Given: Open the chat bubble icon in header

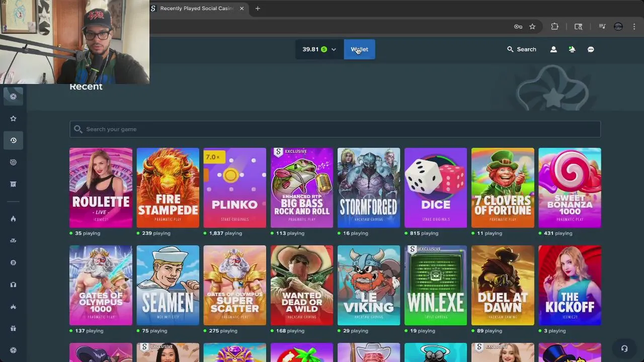Looking at the screenshot, I should pyautogui.click(x=591, y=49).
